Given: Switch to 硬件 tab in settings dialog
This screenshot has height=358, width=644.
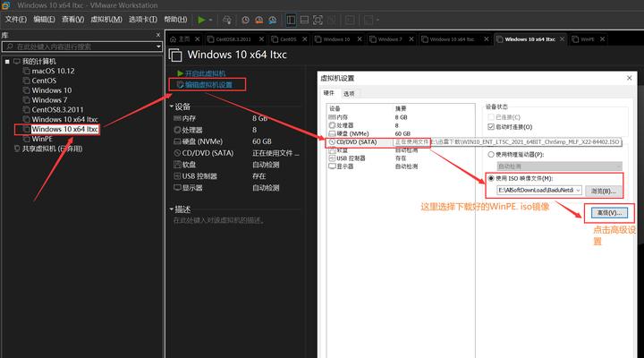Looking at the screenshot, I should tap(329, 93).
